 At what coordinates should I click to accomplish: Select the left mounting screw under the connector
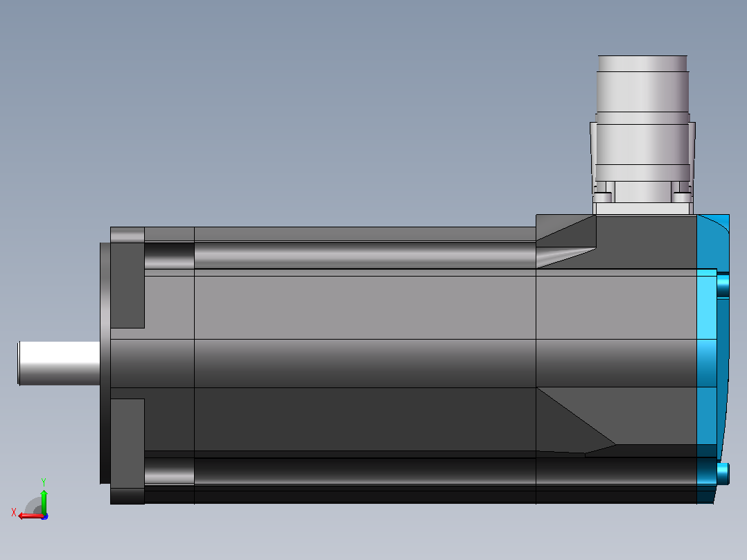click(603, 197)
